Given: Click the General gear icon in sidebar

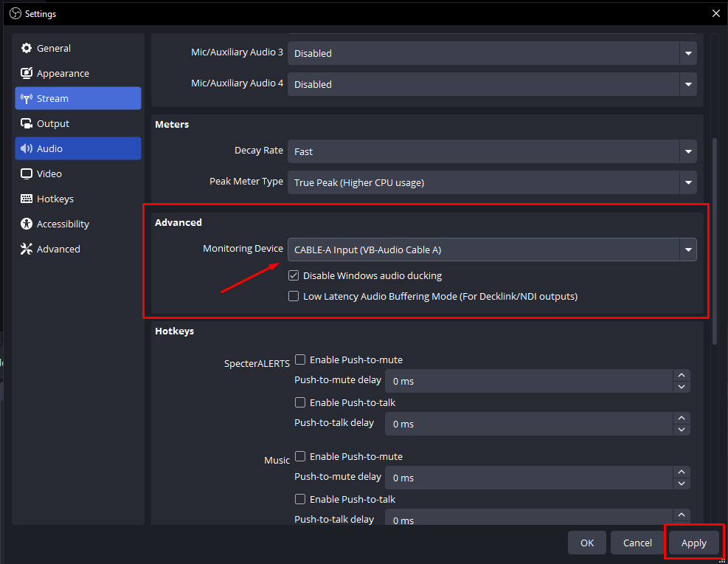Looking at the screenshot, I should (x=27, y=49).
